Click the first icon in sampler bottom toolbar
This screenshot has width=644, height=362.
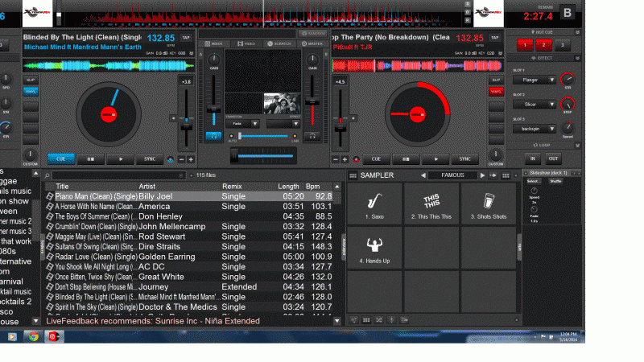tap(353, 320)
